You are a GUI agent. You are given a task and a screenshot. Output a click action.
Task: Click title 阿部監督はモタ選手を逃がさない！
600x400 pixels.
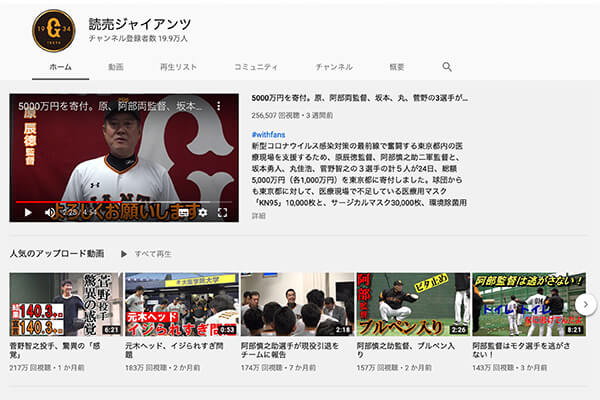pyautogui.click(x=521, y=350)
